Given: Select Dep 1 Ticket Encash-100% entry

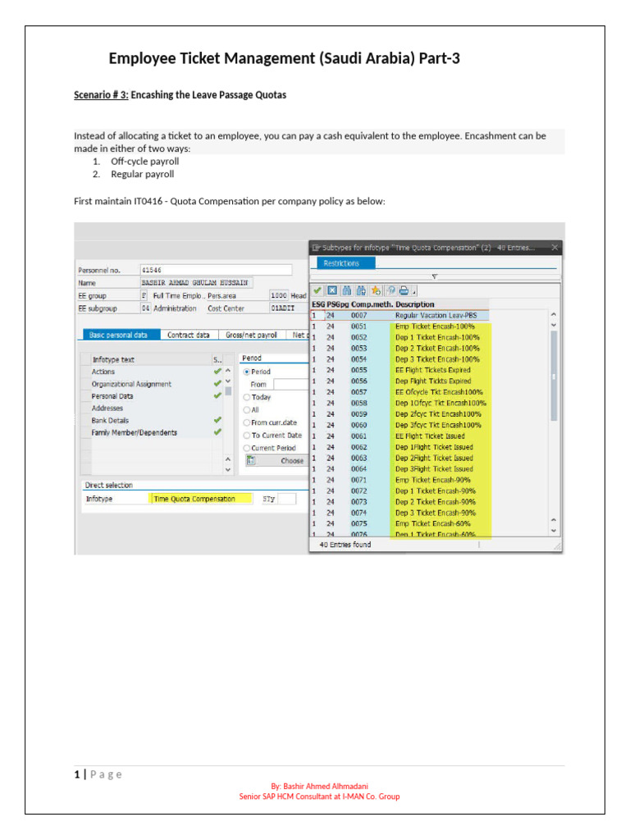Looking at the screenshot, I should pos(399,337).
